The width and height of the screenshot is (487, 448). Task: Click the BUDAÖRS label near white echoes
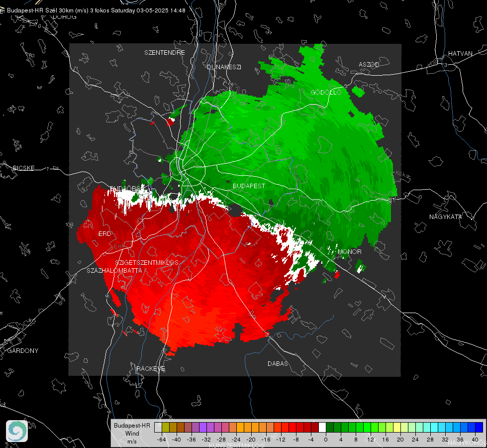pos(125,188)
